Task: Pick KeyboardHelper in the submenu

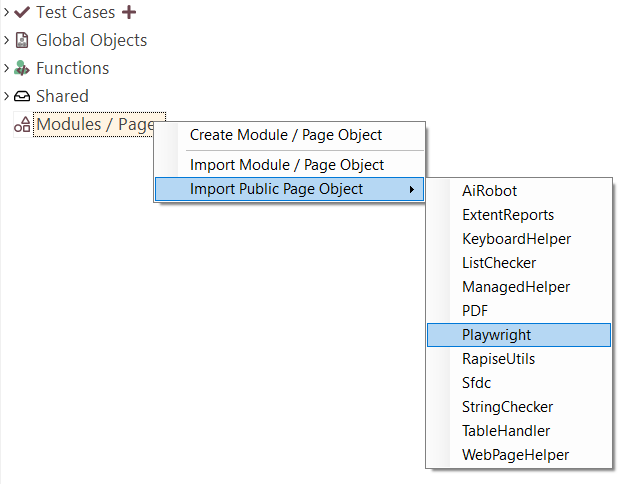Action: [516, 239]
